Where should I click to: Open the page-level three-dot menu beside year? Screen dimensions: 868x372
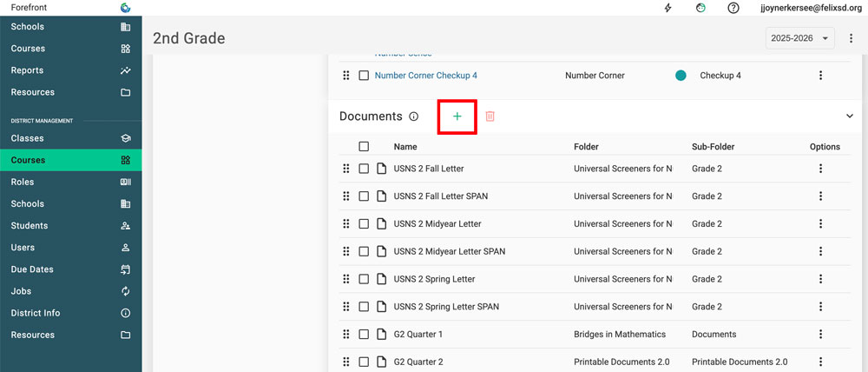point(850,38)
